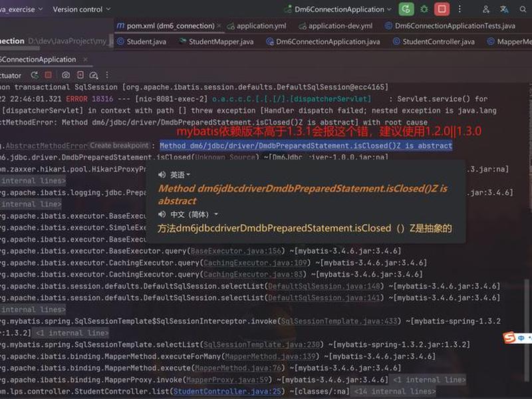
Task: Open the Version control dropdown
Action: pyautogui.click(x=81, y=9)
